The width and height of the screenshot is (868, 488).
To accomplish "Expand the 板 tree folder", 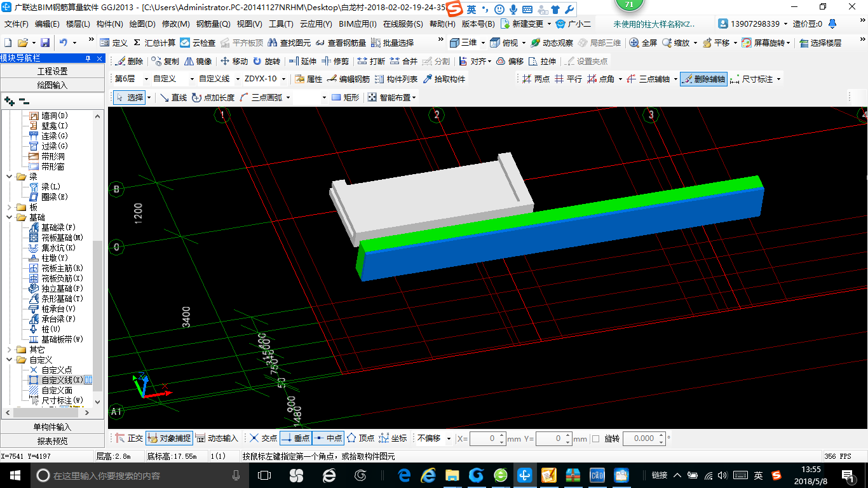I will pos(9,207).
